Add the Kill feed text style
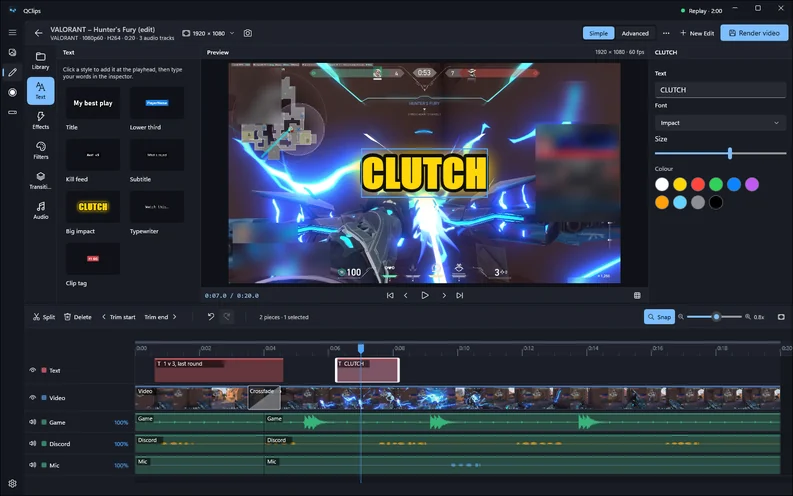Image resolution: width=793 pixels, height=496 pixels. click(x=93, y=155)
